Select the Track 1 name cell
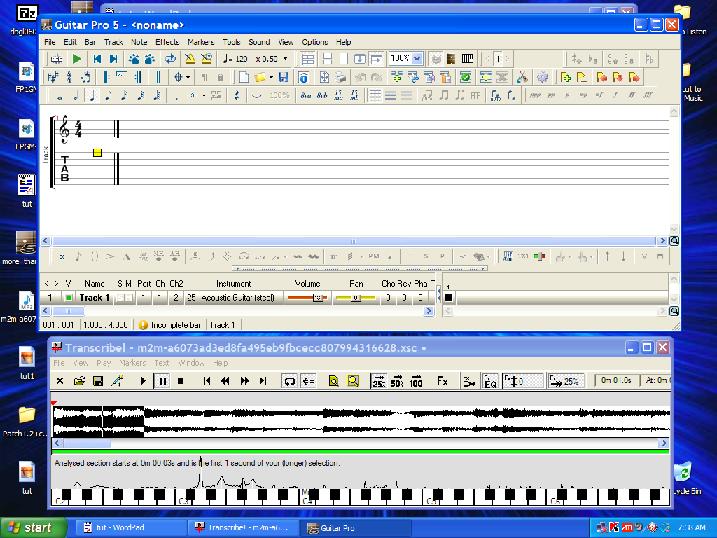This screenshot has width=717, height=538. [x=94, y=298]
